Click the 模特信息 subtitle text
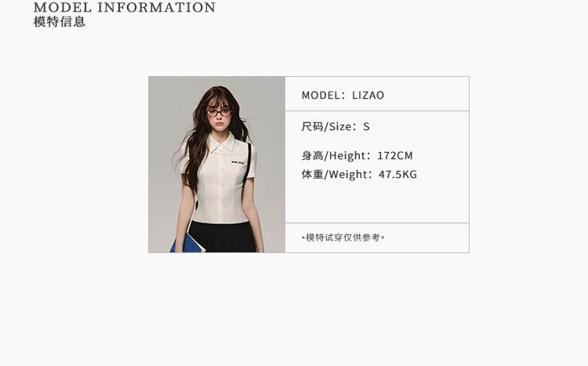Image resolution: width=588 pixels, height=366 pixels. [x=60, y=22]
